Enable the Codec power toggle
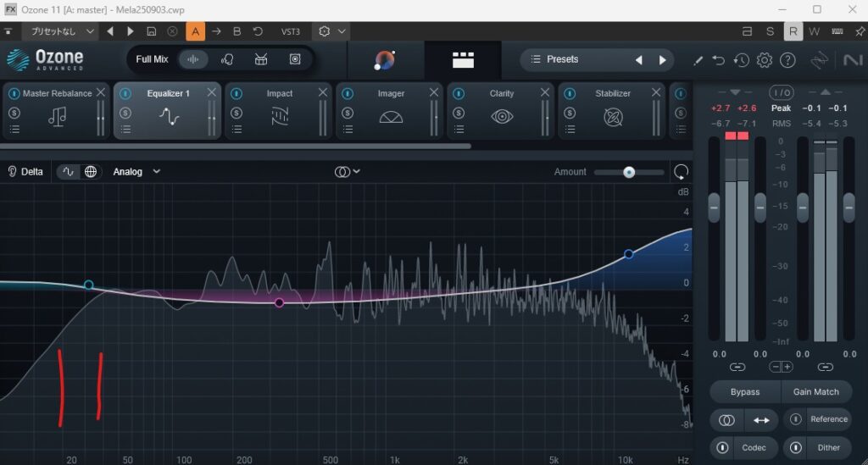Image resolution: width=868 pixels, height=465 pixels. pyautogui.click(x=722, y=447)
